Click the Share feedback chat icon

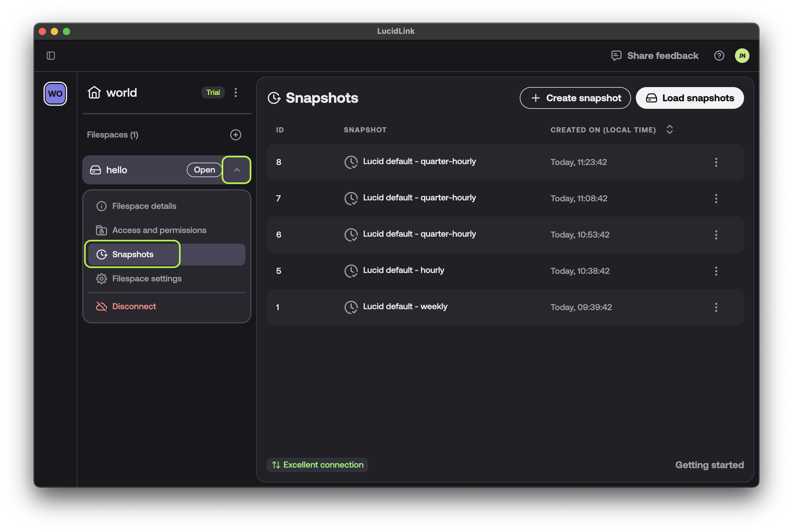[616, 56]
